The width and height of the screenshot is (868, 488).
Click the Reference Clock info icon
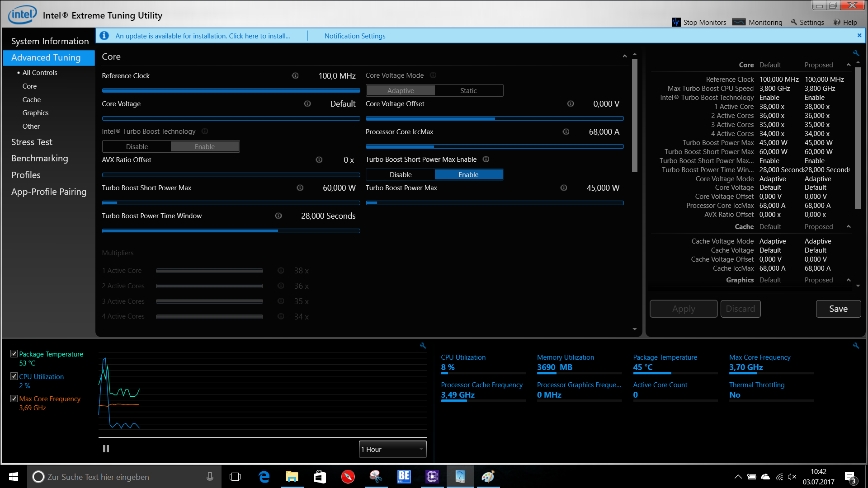click(295, 76)
